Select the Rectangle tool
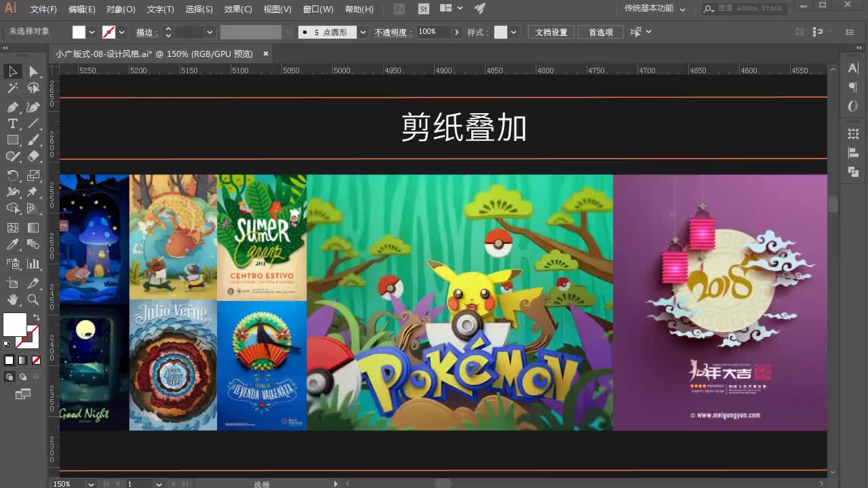The width and height of the screenshot is (868, 488). (x=12, y=140)
